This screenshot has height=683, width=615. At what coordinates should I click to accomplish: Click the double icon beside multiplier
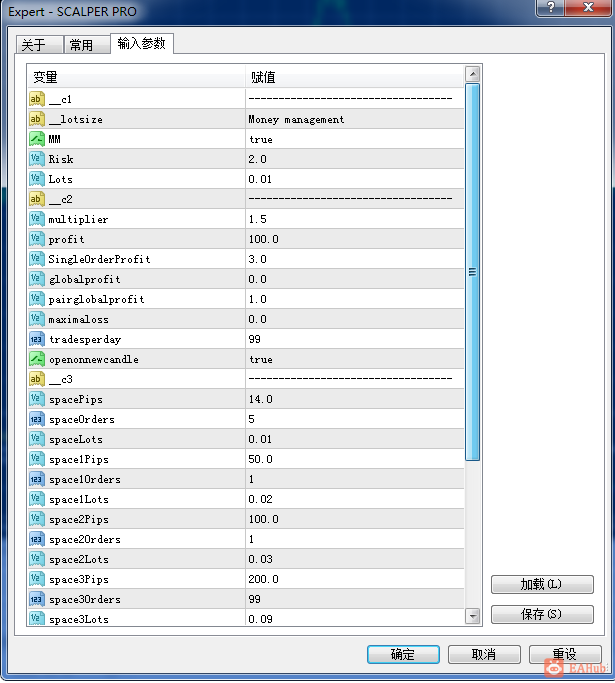coord(37,219)
